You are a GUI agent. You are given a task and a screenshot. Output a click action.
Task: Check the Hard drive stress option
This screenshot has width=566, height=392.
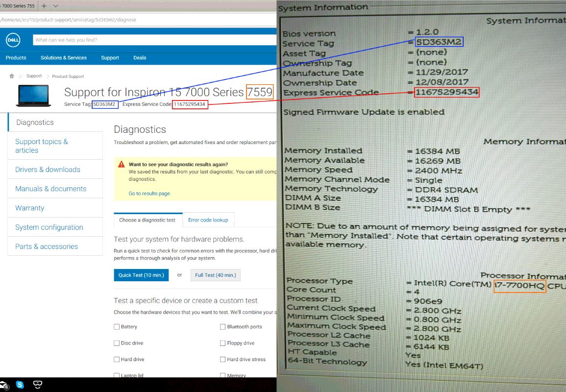(222, 359)
